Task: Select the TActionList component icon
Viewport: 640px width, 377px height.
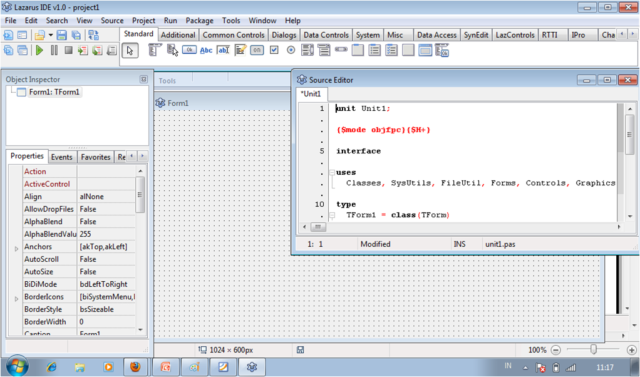Action: tap(442, 50)
